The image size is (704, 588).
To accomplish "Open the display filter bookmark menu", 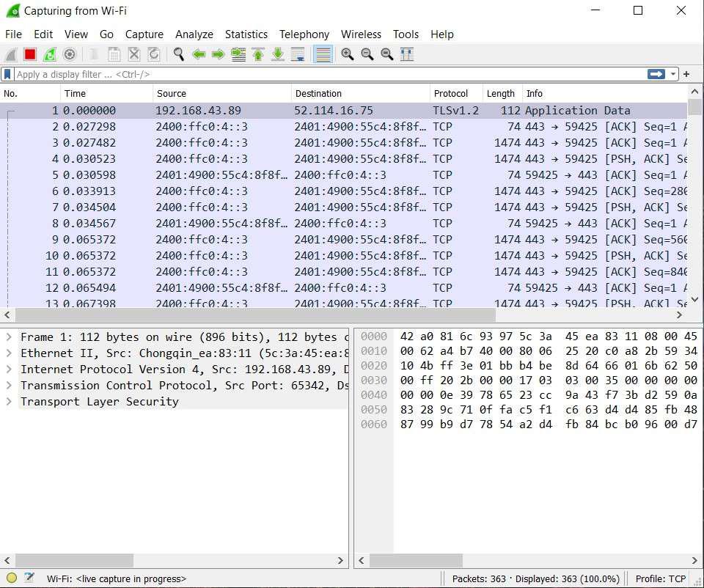I will click(x=7, y=74).
